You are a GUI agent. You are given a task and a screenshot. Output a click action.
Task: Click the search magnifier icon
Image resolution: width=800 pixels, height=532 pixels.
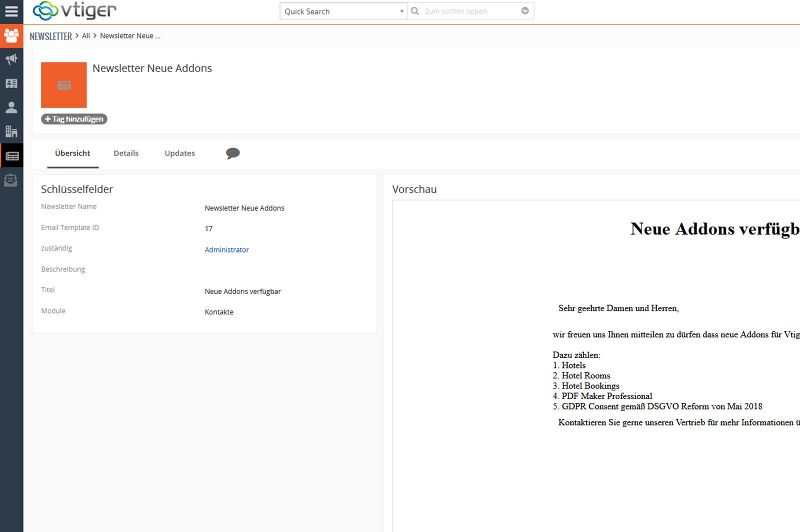(x=414, y=10)
